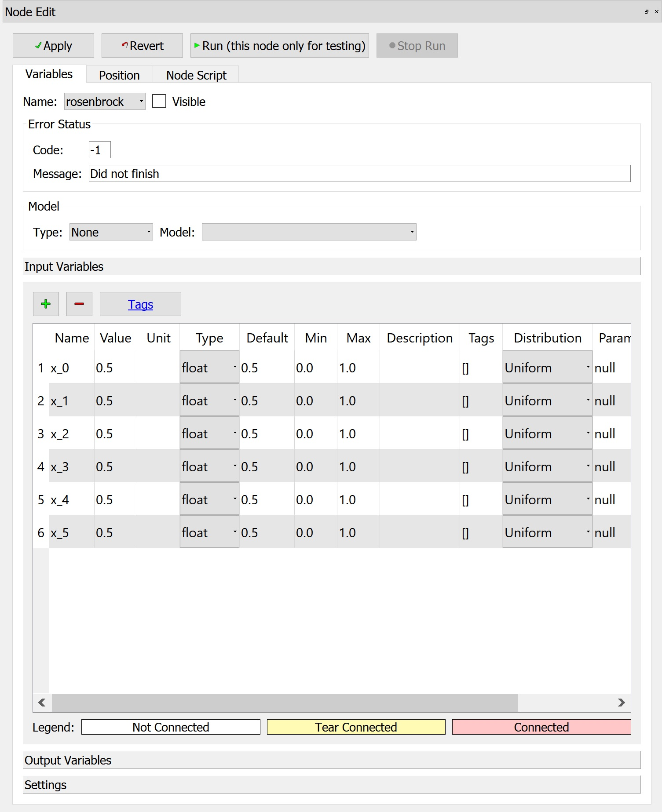The height and width of the screenshot is (812, 662).
Task: Open the Distribution dropdown for x_1
Action: pyautogui.click(x=547, y=400)
